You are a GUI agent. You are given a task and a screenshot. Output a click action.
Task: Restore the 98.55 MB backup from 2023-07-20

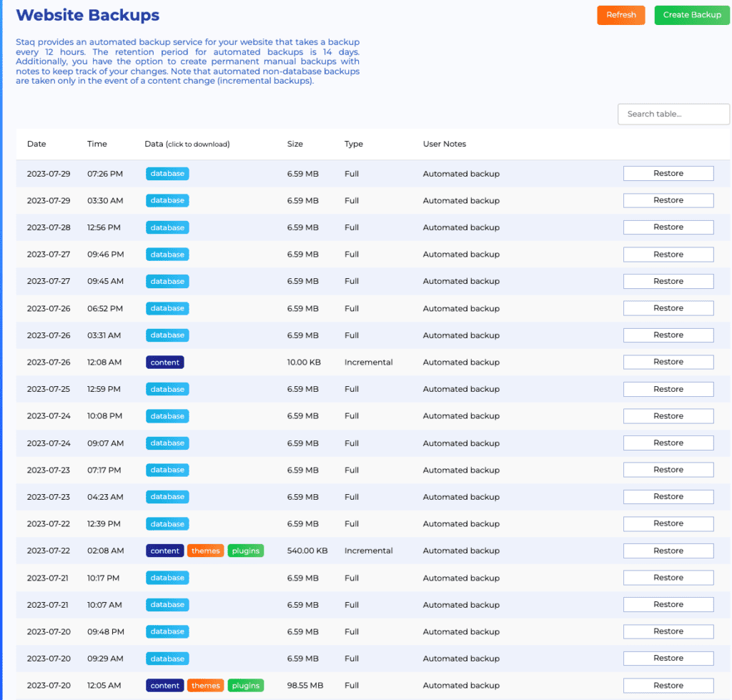click(x=668, y=685)
